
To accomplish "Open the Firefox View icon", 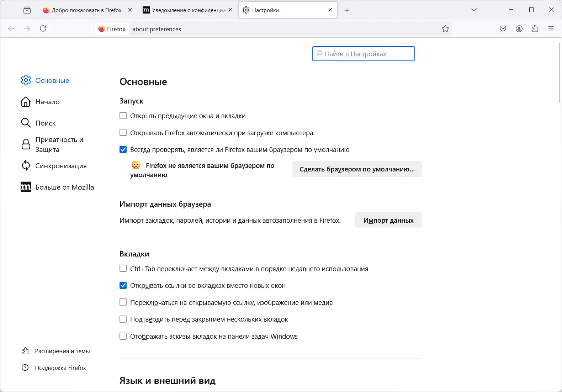I will [27, 10].
